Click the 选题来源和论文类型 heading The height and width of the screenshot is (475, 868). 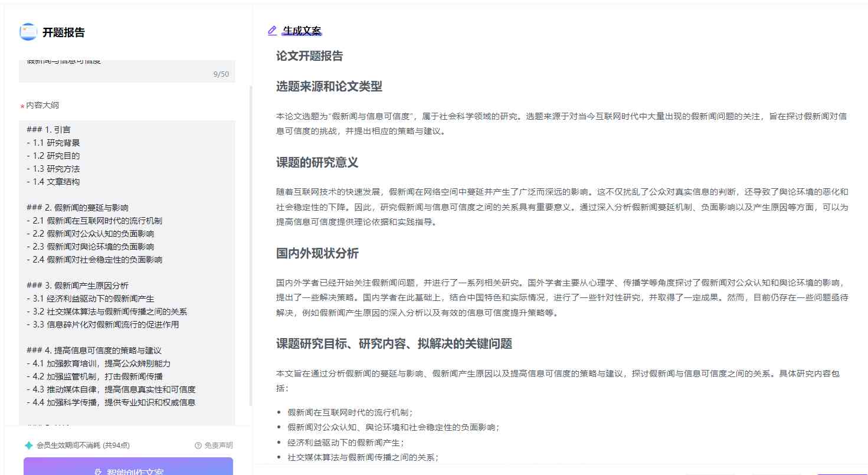329,87
